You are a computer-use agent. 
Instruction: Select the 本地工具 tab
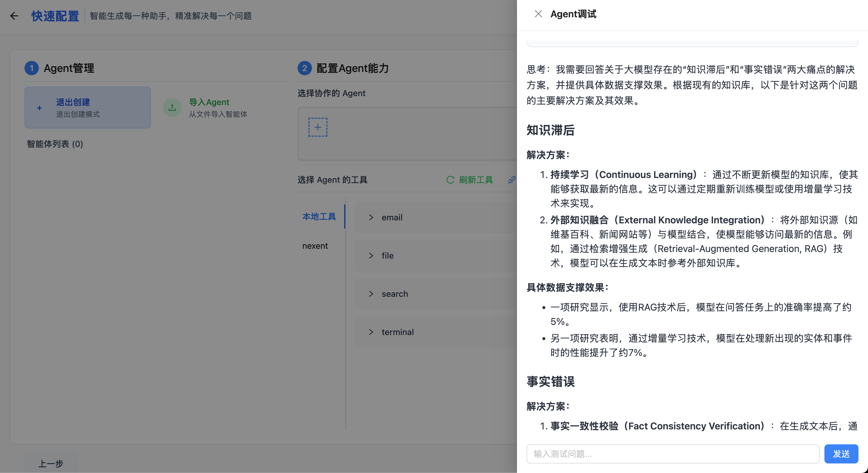319,216
